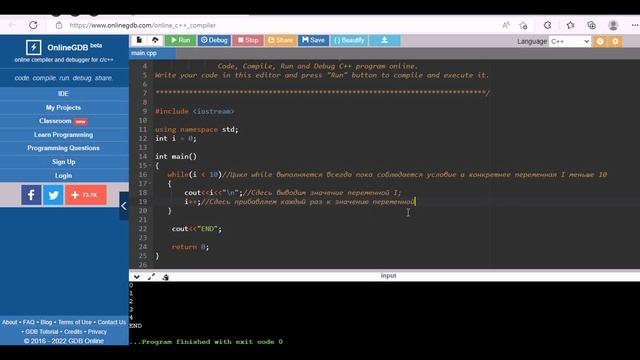Screen dimensions: 640x360
Task: Click the orange info icon beside Language
Action: tap(600, 41)
